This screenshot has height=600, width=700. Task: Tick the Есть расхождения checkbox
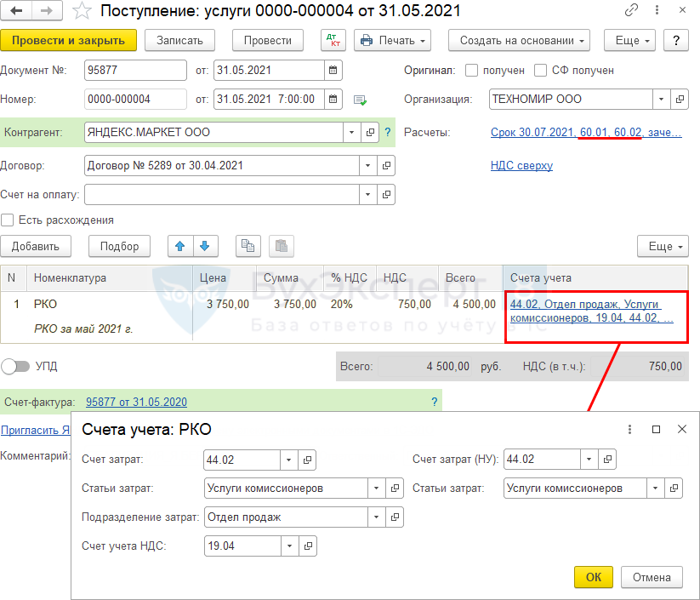pos(8,220)
